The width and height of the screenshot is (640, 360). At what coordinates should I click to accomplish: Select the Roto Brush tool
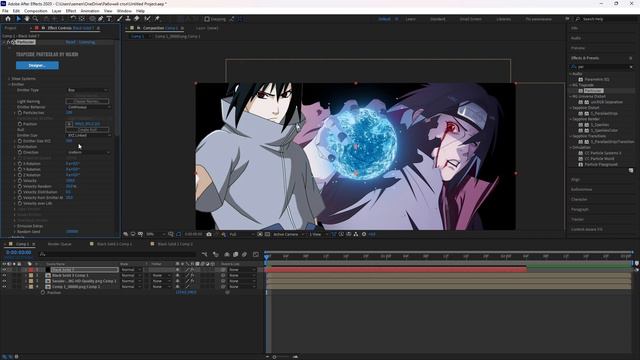tap(147, 19)
